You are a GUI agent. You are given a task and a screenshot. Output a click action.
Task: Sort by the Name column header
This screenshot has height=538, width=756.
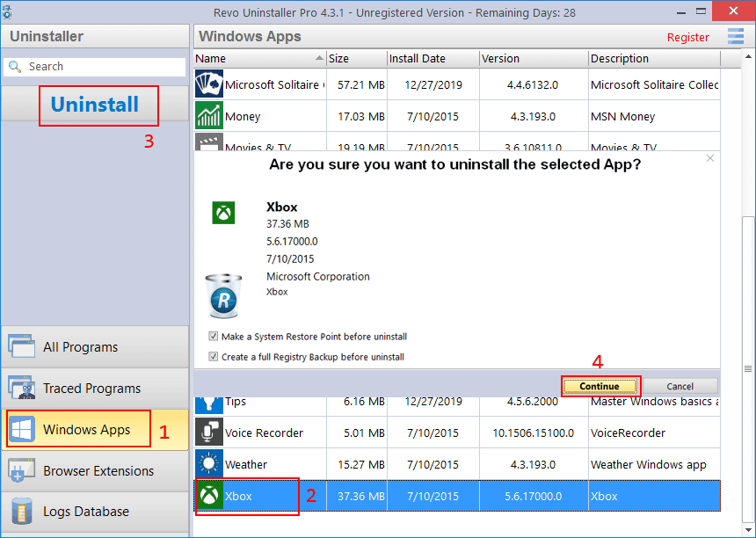point(260,58)
